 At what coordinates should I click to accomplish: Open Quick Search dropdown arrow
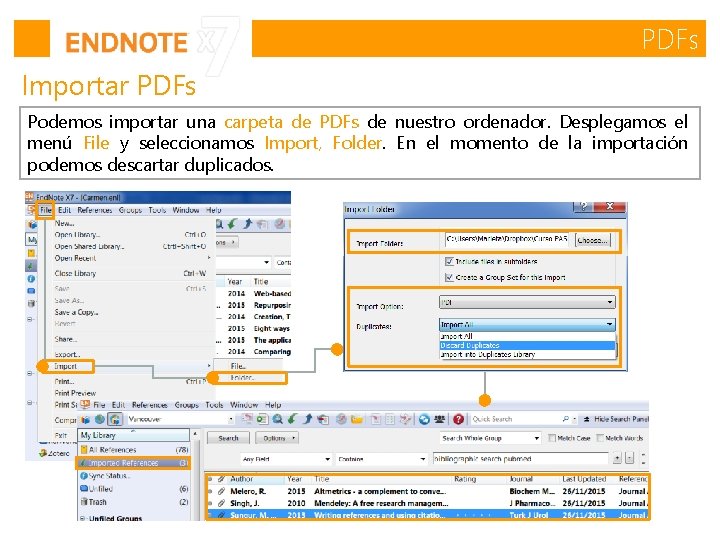tap(575, 419)
